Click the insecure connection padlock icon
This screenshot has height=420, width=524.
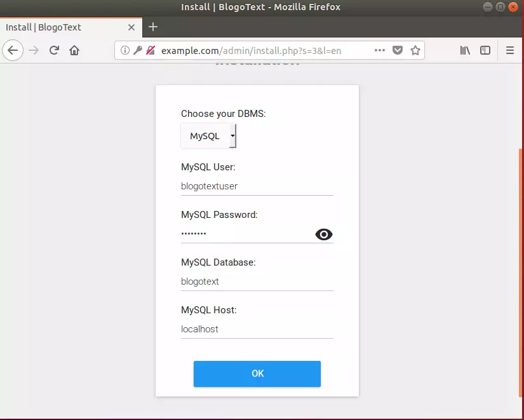(151, 50)
